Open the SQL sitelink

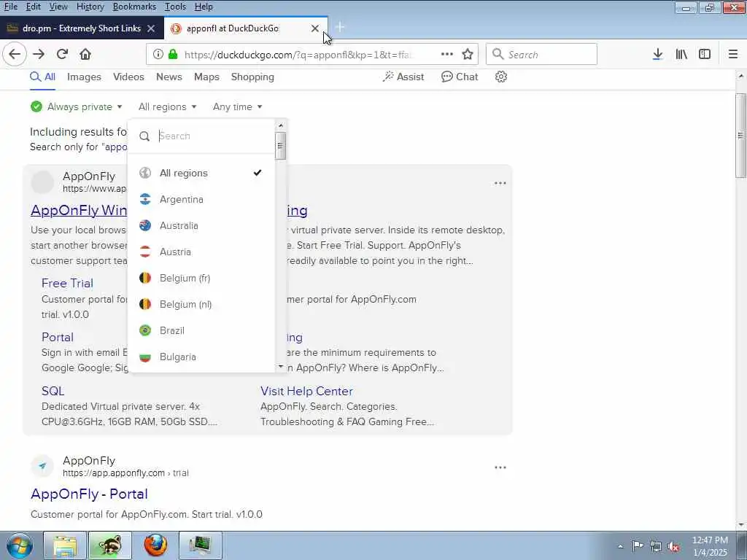tap(53, 391)
